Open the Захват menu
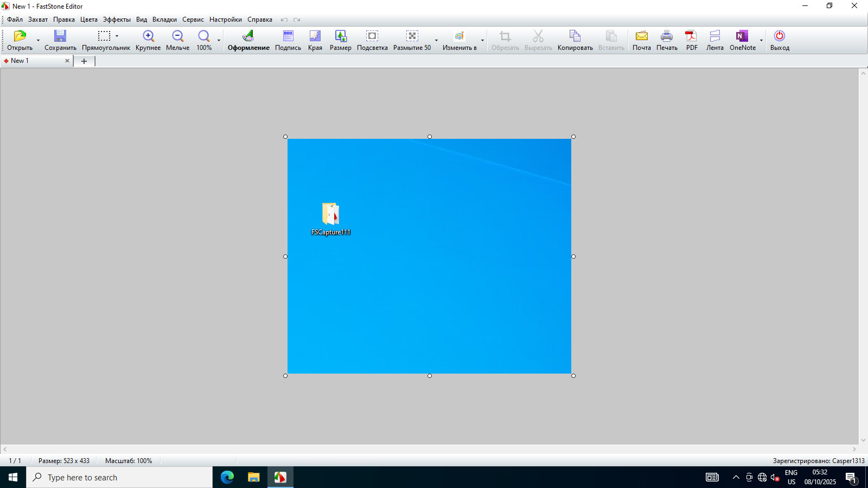The width and height of the screenshot is (868, 488). coord(38,20)
